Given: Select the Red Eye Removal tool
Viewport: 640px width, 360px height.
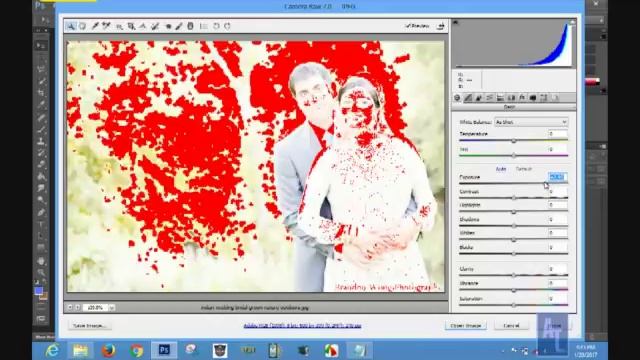Looking at the screenshot, I should 168,26.
